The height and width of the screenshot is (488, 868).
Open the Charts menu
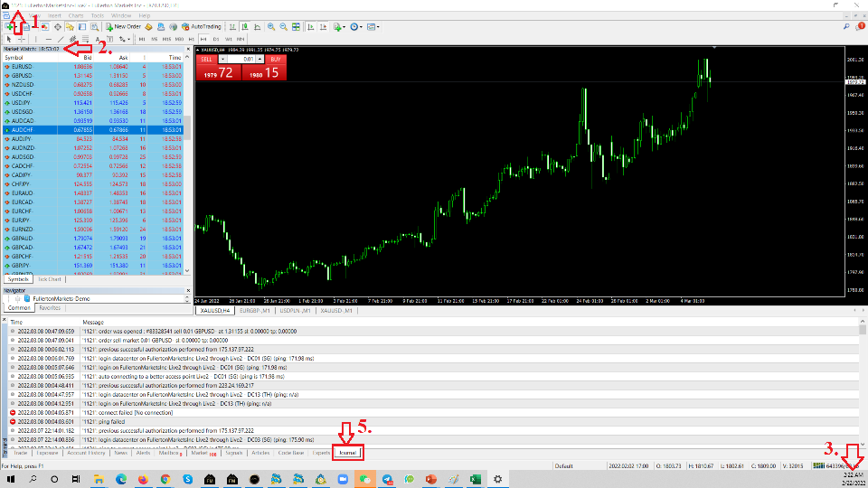(x=76, y=15)
